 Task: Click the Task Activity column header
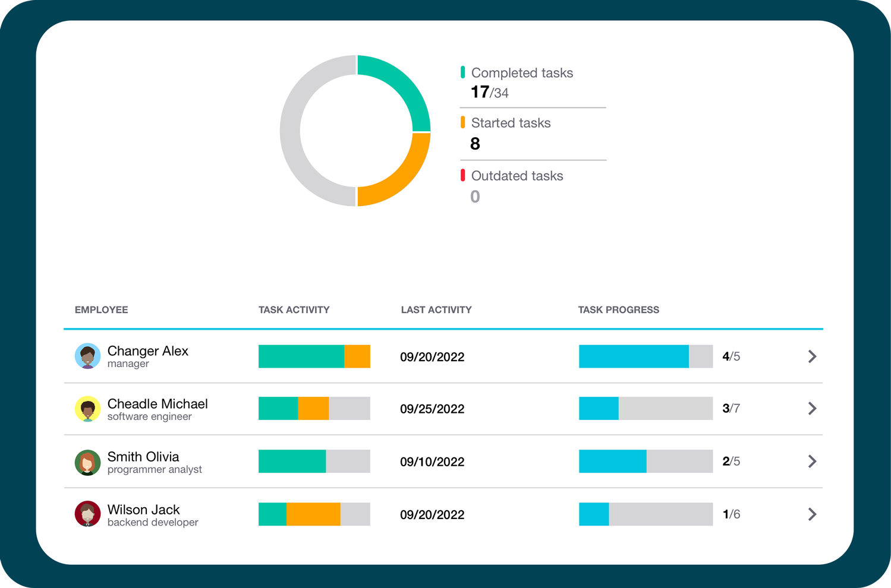(x=294, y=310)
